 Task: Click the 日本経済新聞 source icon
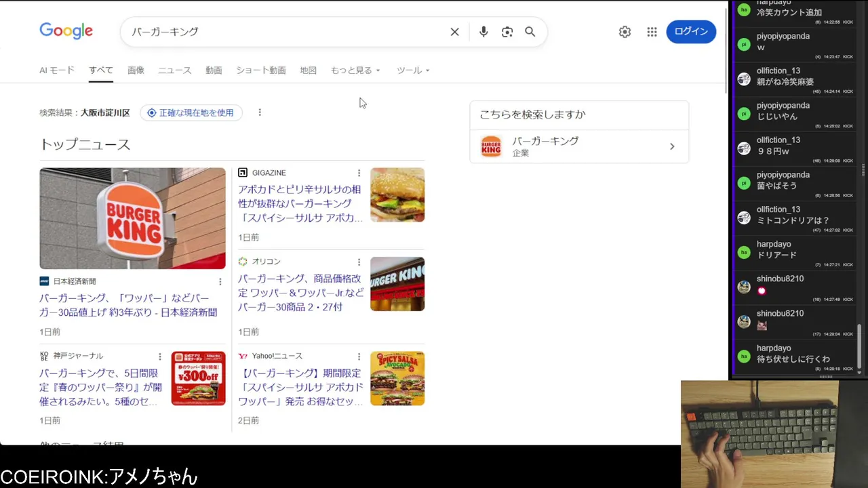point(44,281)
